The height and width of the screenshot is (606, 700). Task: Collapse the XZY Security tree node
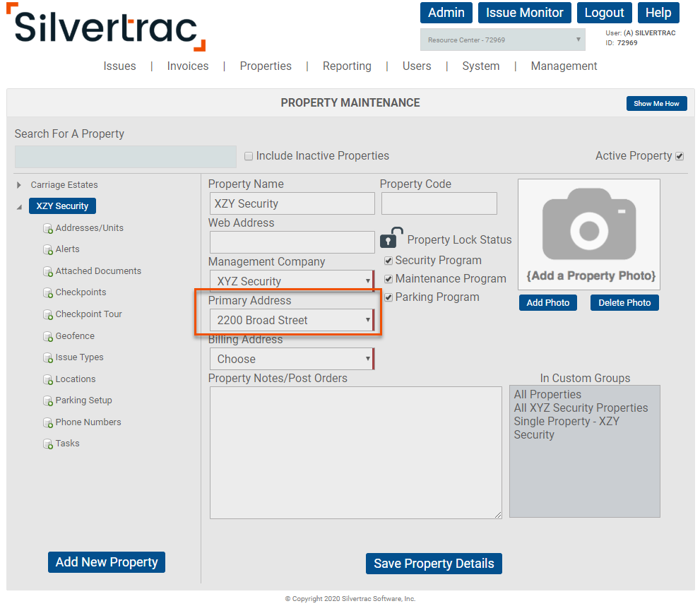(19, 207)
